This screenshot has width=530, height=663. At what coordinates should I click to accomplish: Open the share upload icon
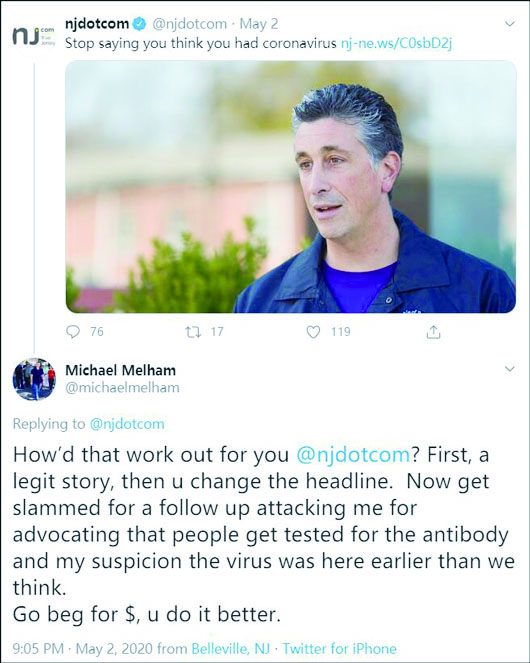click(433, 332)
